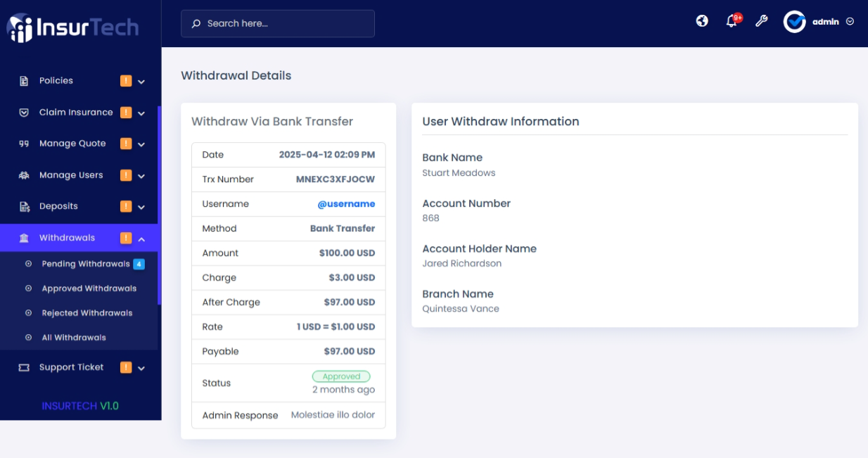Image resolution: width=868 pixels, height=458 pixels.
Task: Click the admin username label
Action: click(826, 22)
